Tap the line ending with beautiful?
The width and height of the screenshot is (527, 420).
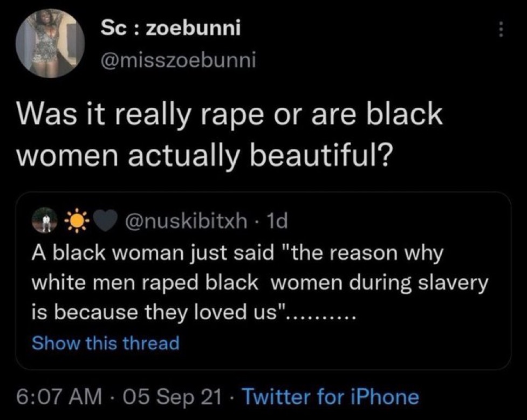[x=204, y=156]
